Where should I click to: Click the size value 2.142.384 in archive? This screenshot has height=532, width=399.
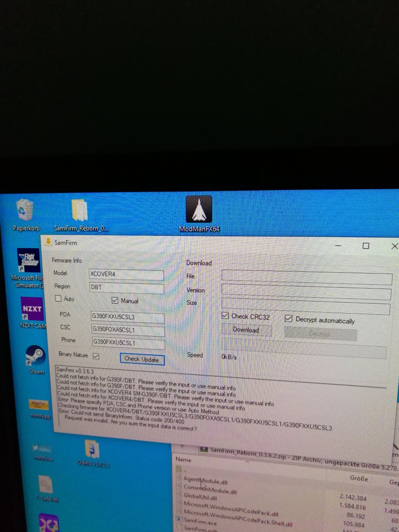[353, 498]
